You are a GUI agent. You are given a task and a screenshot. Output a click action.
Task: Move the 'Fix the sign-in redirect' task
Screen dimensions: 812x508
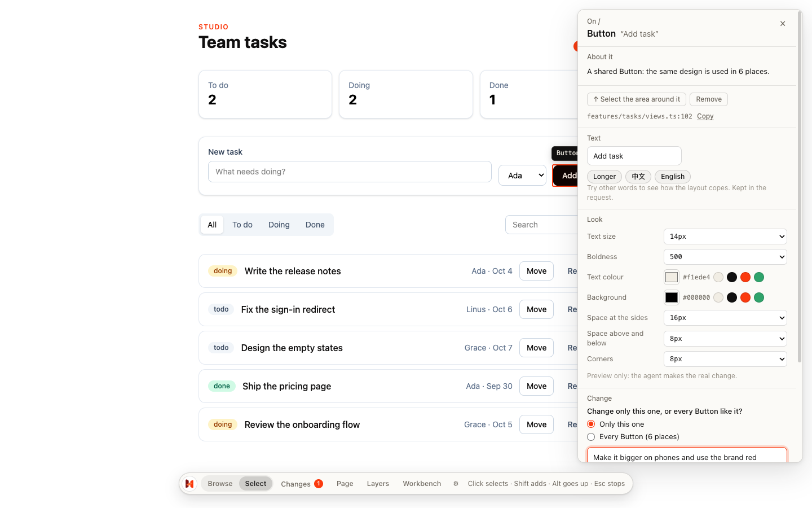tap(536, 309)
